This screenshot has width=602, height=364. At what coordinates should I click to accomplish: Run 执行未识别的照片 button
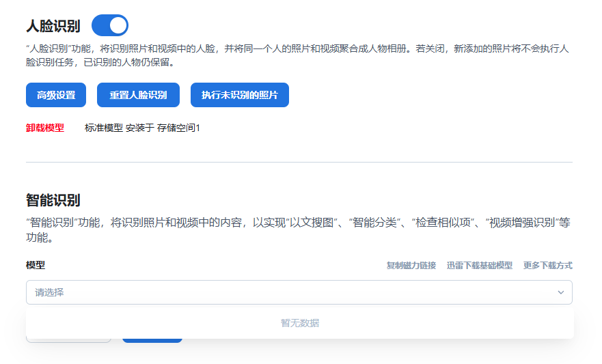point(239,95)
